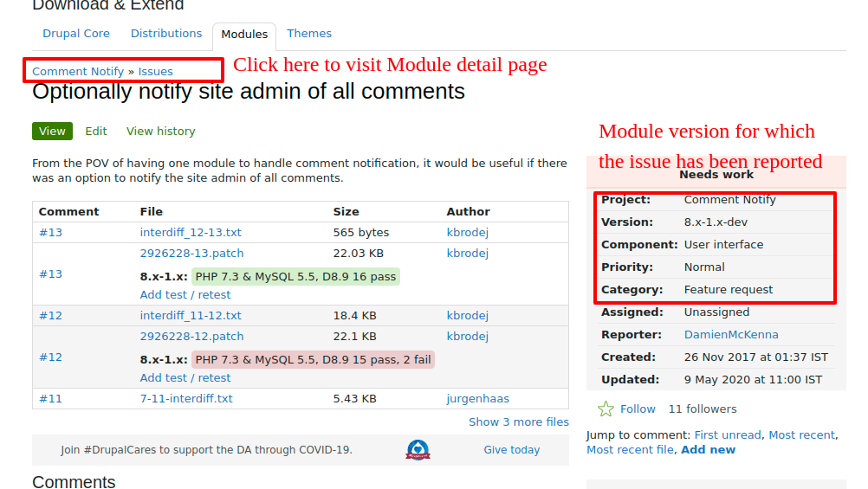
Task: Open the '16 pass' test result badge
Action: tap(295, 277)
